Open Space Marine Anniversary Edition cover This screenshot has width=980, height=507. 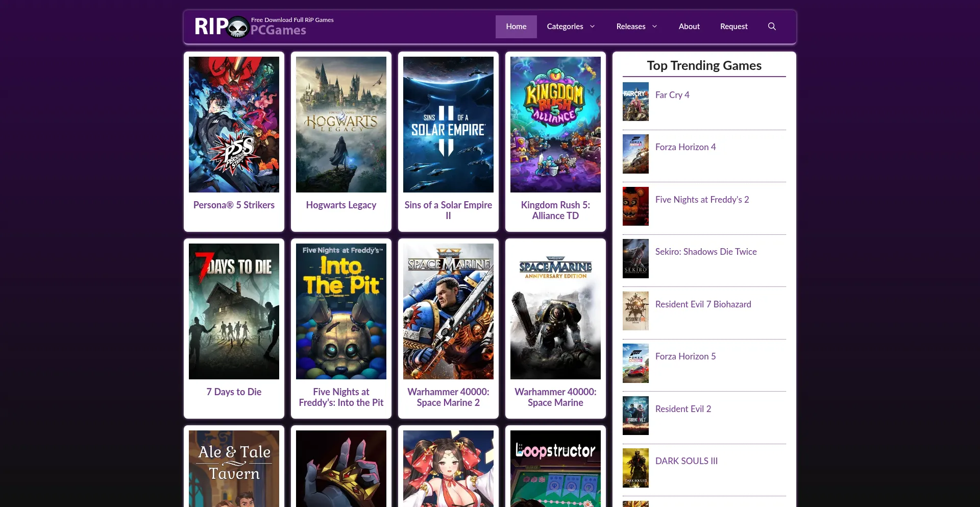[555, 311]
